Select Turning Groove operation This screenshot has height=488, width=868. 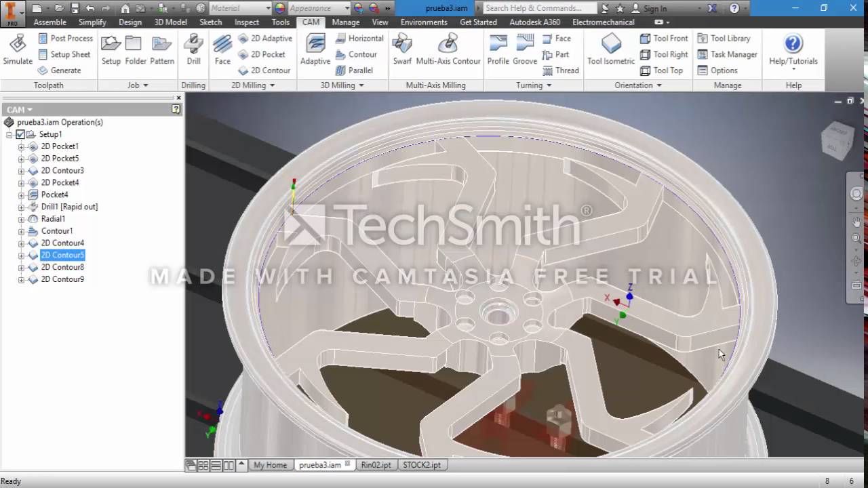[x=525, y=49]
